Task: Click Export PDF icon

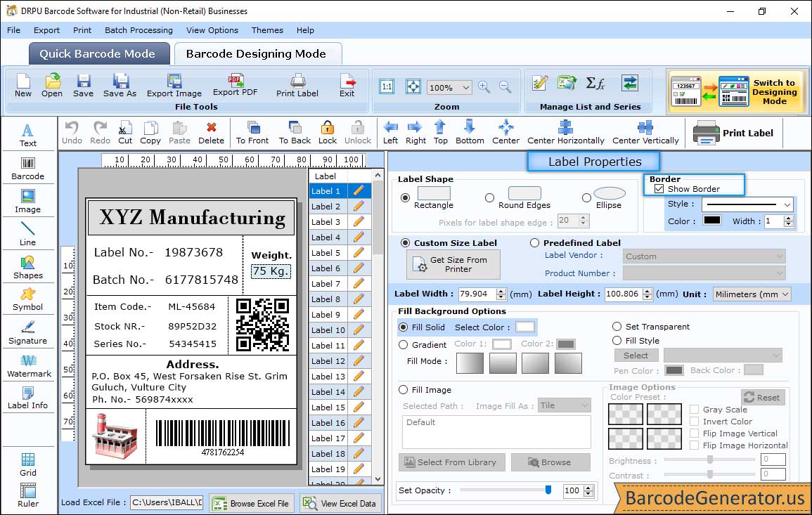Action: click(x=235, y=86)
